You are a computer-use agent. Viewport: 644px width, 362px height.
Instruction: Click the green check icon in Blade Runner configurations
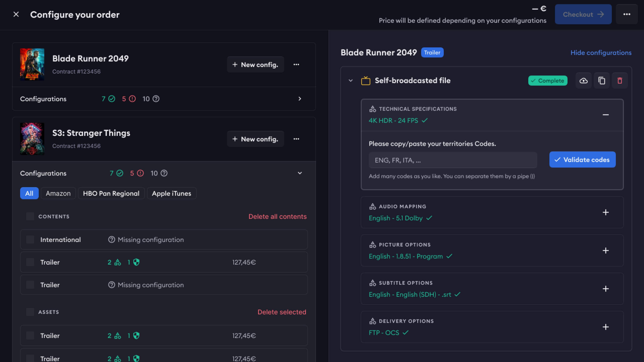coord(112,99)
